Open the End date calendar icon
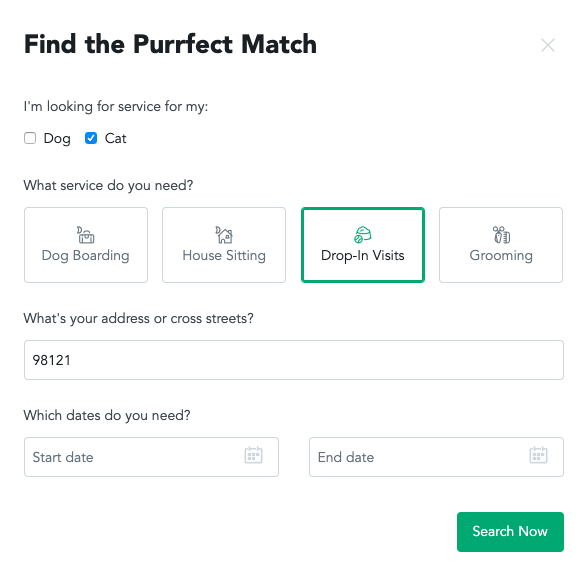Image resolution: width=588 pixels, height=574 pixels. point(538,455)
